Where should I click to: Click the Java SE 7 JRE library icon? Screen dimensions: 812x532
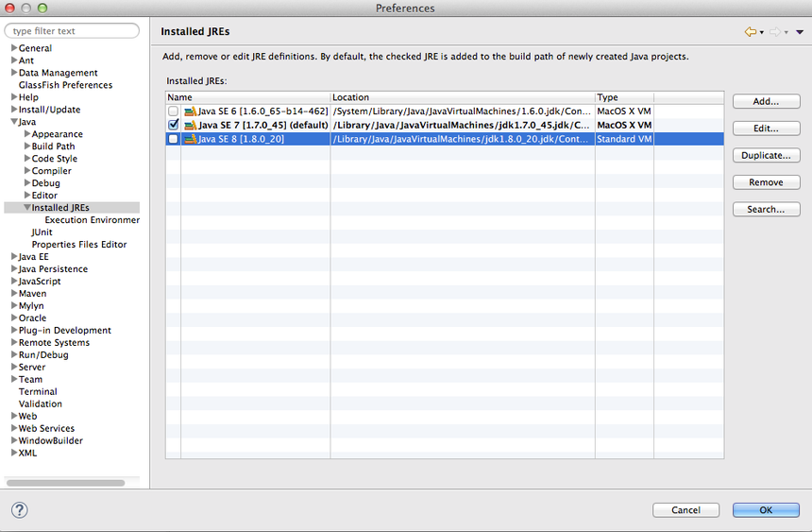click(190, 125)
